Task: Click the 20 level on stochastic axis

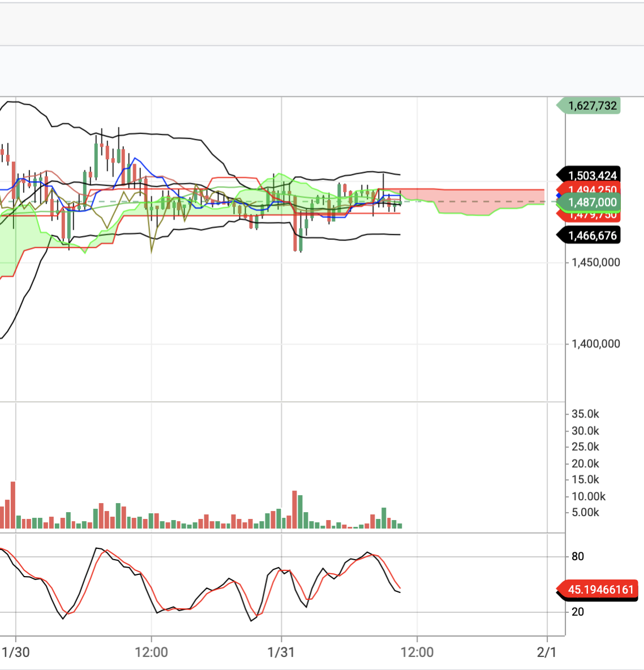Action: tap(578, 612)
